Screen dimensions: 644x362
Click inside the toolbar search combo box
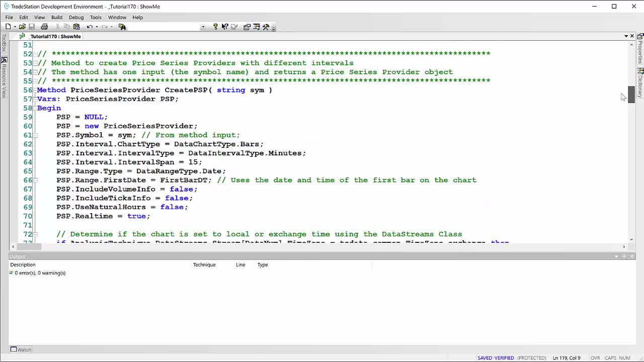coord(164,27)
